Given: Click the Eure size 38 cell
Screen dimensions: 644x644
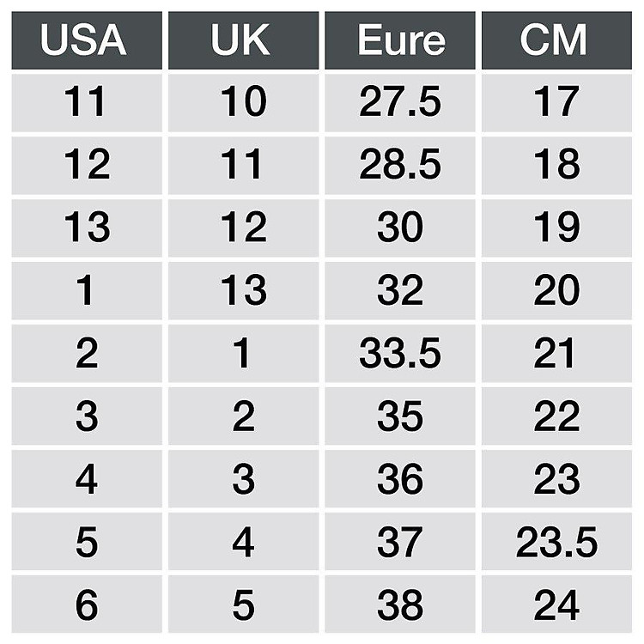Looking at the screenshot, I should (x=400, y=605).
